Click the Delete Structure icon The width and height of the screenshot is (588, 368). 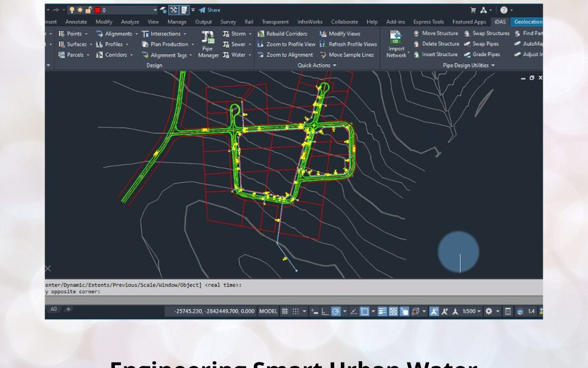(x=439, y=44)
